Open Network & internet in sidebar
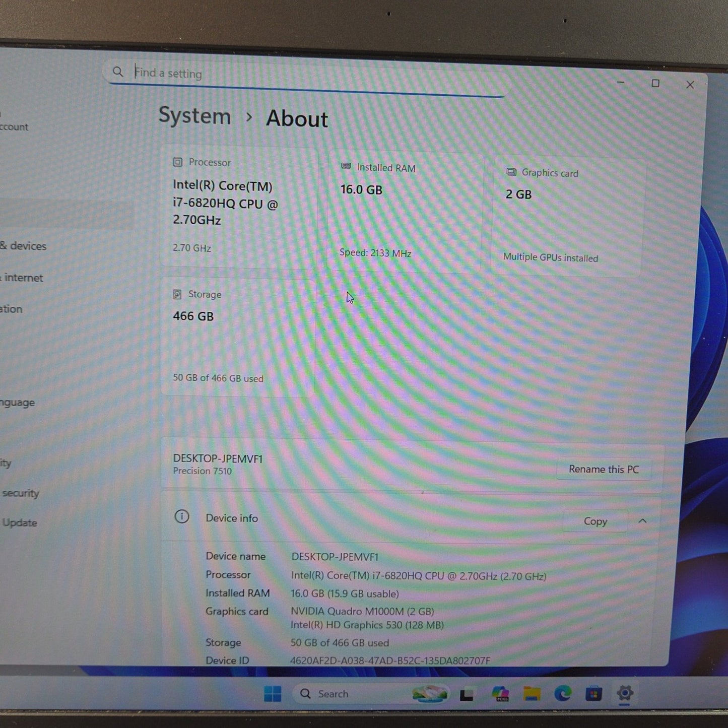This screenshot has height=728, width=728. pyautogui.click(x=22, y=278)
